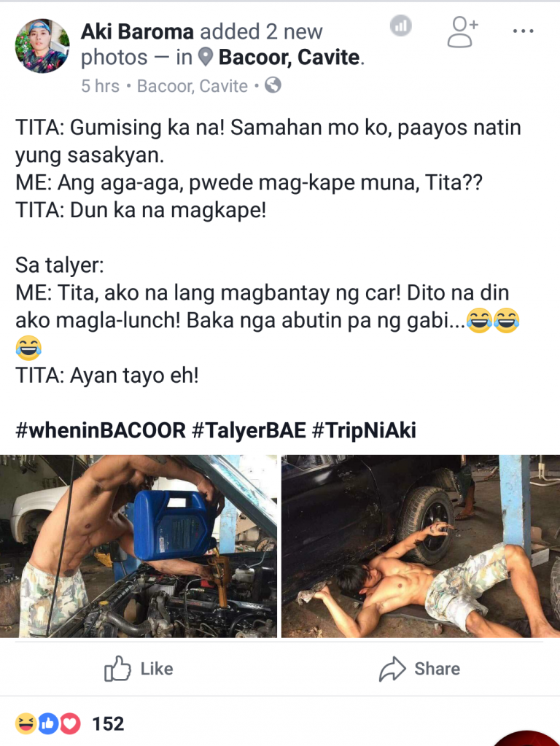Viewport: 560px width, 746px height.
Task: Open Aki Baroma's profile picture
Action: (x=42, y=46)
